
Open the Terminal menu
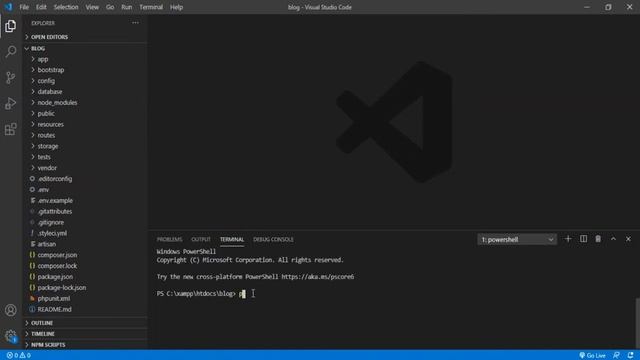tap(151, 7)
